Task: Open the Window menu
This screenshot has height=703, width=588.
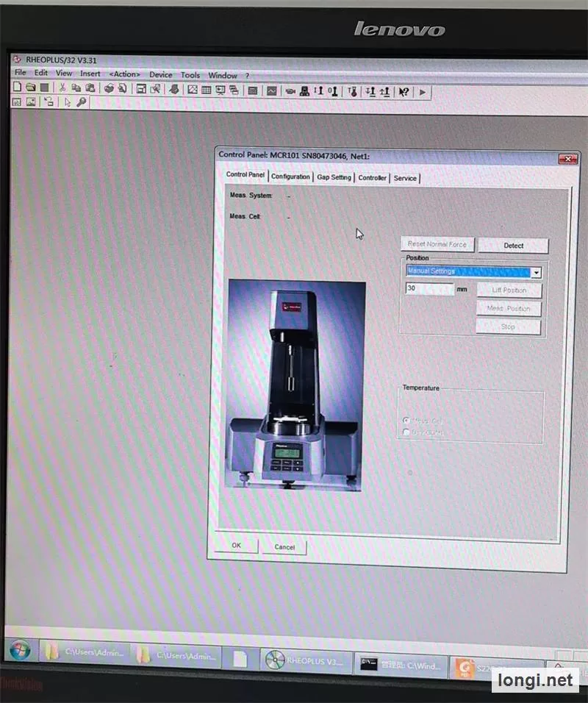Action: 222,75
